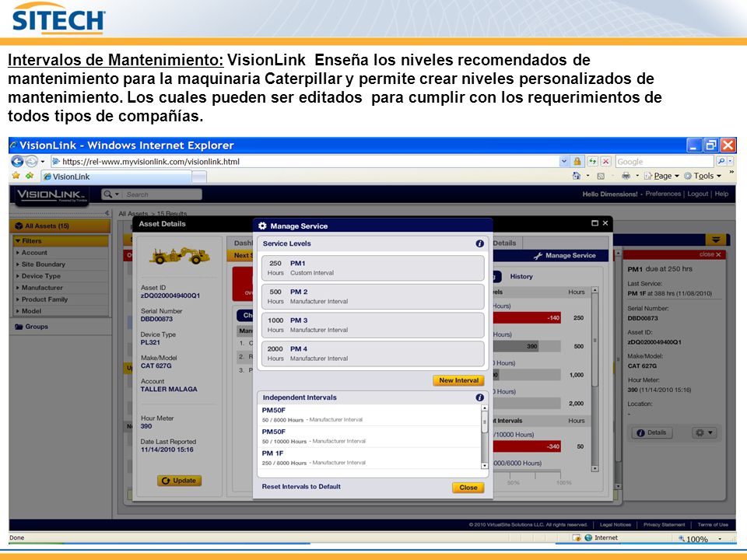Click the VisionLink search magnifier icon
Screen dimensions: 747x560
pyautogui.click(x=108, y=194)
